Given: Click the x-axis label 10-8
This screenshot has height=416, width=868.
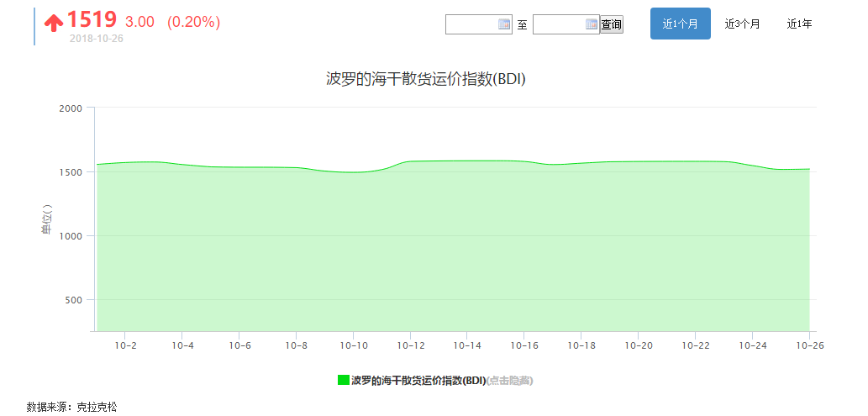Looking at the screenshot, I should (x=296, y=345).
